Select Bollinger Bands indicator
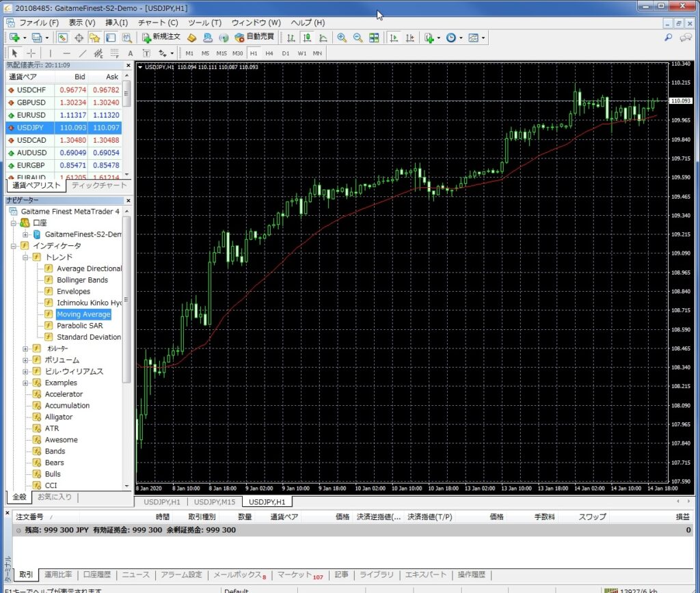700x593 pixels. tap(82, 280)
